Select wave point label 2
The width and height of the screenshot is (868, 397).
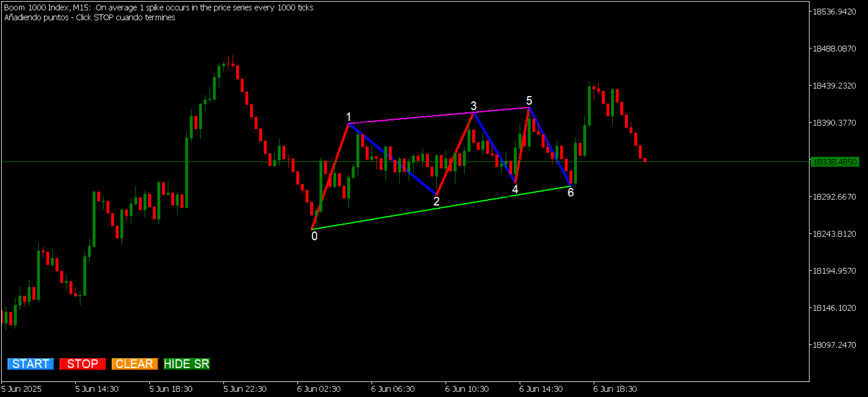coord(436,201)
